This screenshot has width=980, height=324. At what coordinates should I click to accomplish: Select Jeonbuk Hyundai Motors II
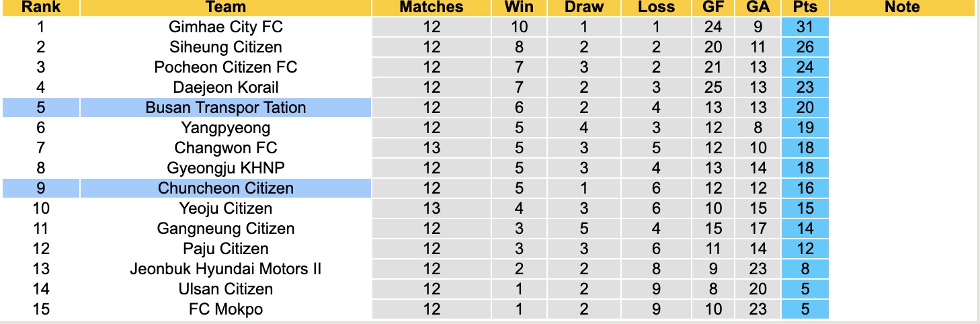226,269
